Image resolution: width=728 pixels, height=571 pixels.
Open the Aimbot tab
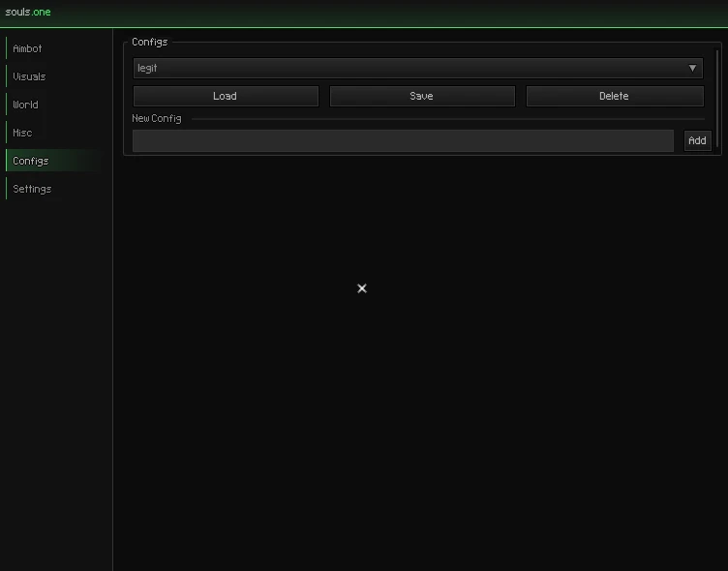pyautogui.click(x=54, y=48)
